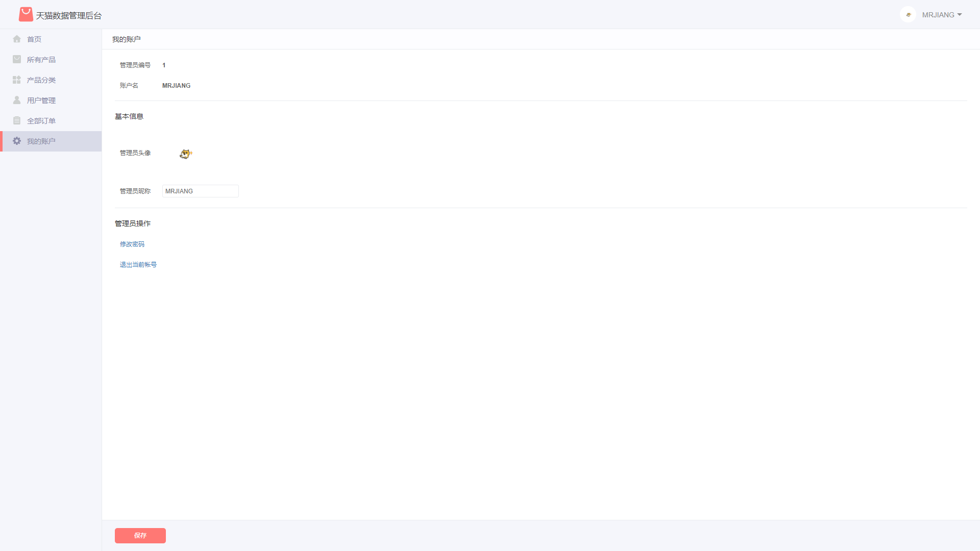Image resolution: width=980 pixels, height=551 pixels.
Task: Click the 所有产品 products icon
Action: [x=17, y=59]
